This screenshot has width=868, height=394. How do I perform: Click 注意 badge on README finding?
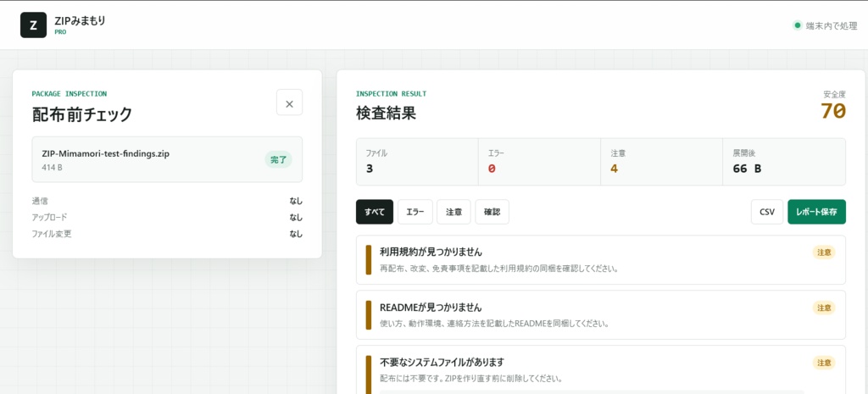click(824, 308)
